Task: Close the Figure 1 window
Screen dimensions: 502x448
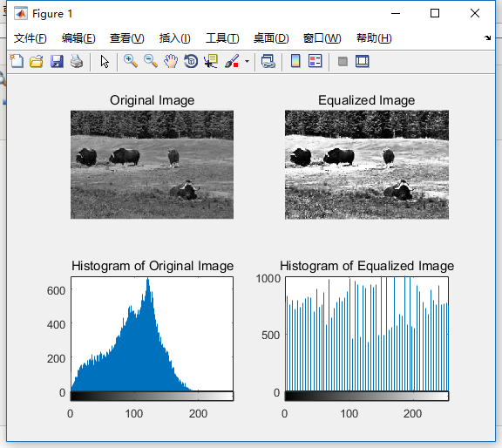Action: coord(475,13)
